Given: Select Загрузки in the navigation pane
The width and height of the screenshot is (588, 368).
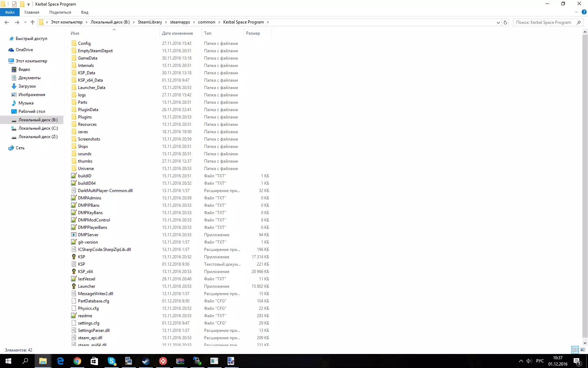Looking at the screenshot, I should tap(27, 86).
